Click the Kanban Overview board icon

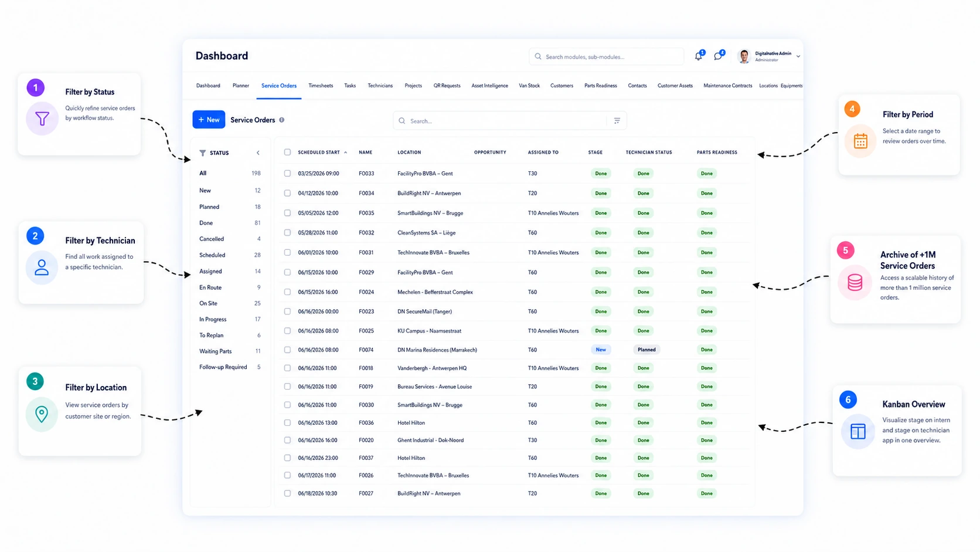(x=858, y=432)
